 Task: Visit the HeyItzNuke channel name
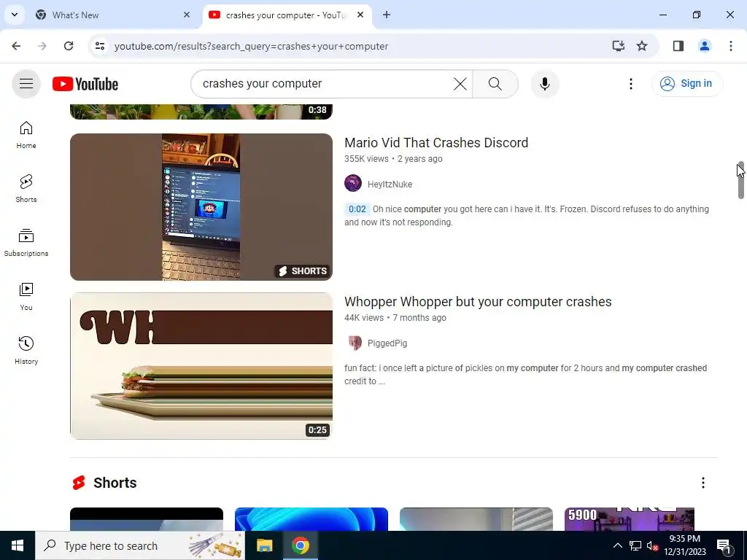pyautogui.click(x=390, y=184)
